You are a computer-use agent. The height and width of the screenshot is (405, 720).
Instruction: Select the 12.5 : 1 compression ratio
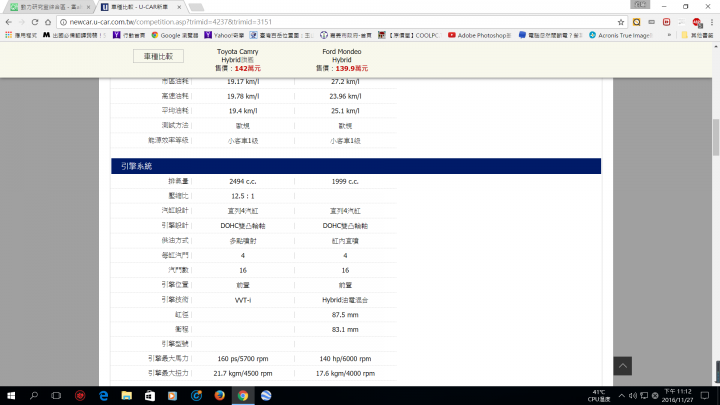coord(243,196)
